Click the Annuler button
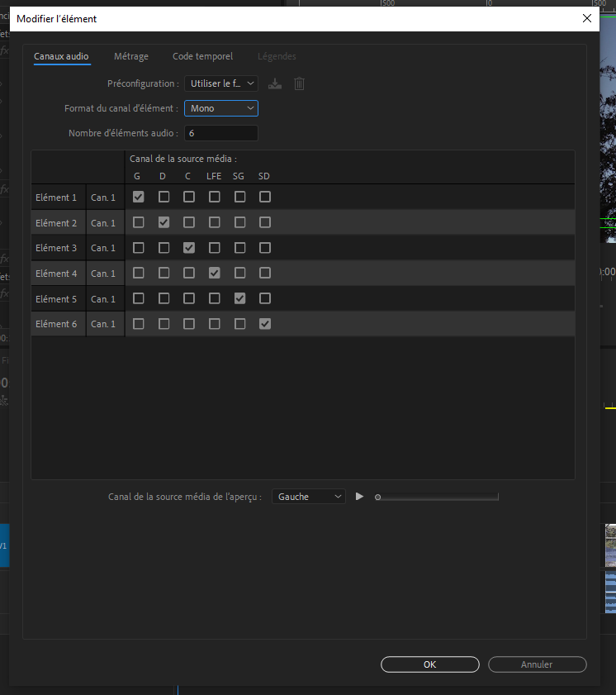Viewport: 616px width, 695px height. point(537,664)
